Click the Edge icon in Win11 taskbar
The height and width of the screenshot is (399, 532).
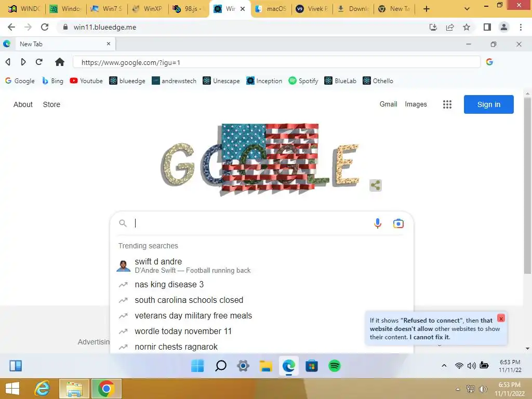(289, 366)
